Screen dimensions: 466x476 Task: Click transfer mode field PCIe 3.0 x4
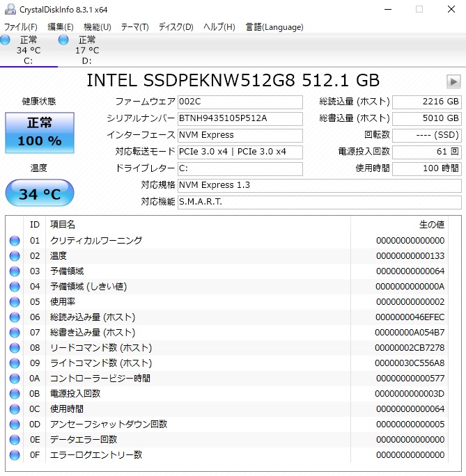click(x=240, y=152)
